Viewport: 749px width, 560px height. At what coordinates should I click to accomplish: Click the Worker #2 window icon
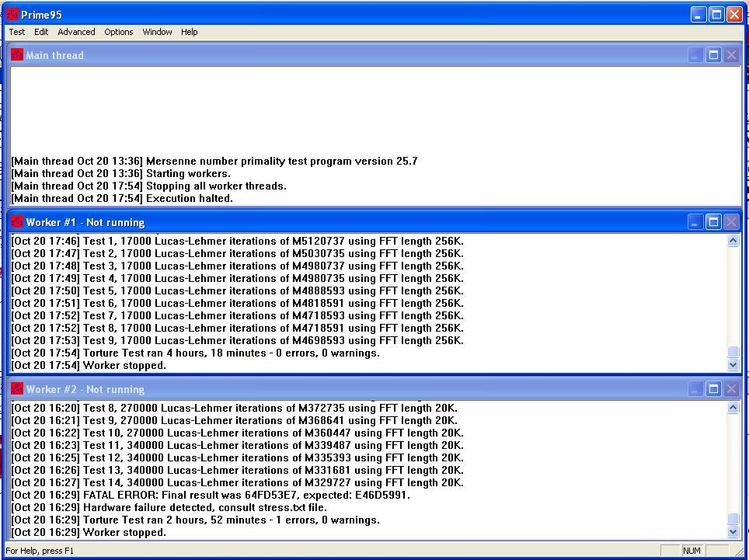pyautogui.click(x=17, y=389)
